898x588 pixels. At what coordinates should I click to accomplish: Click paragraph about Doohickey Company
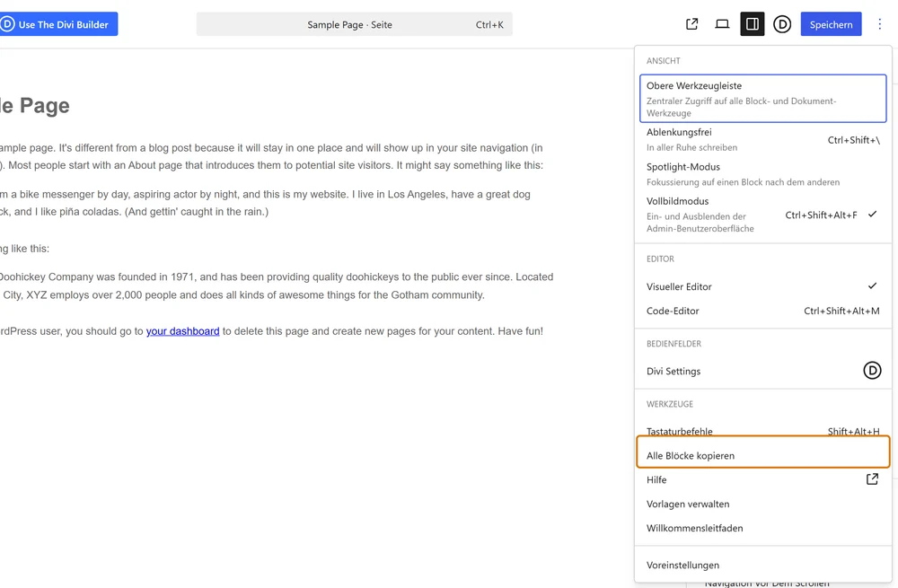(277, 285)
